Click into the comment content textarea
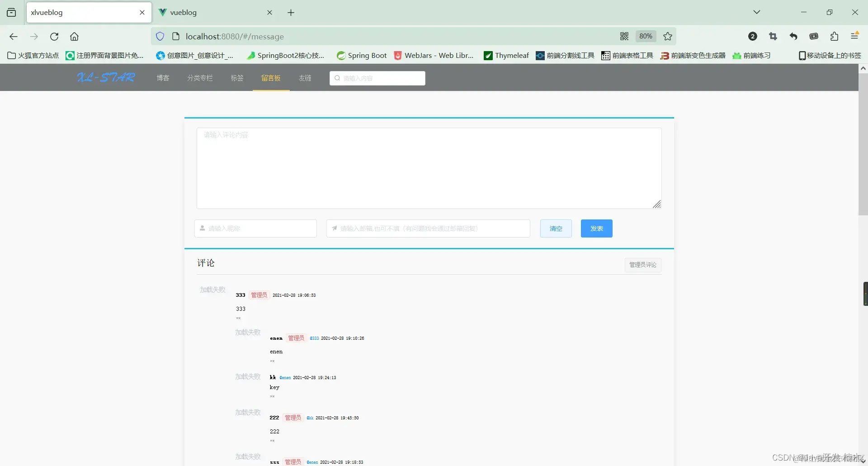The height and width of the screenshot is (466, 868). (429, 168)
